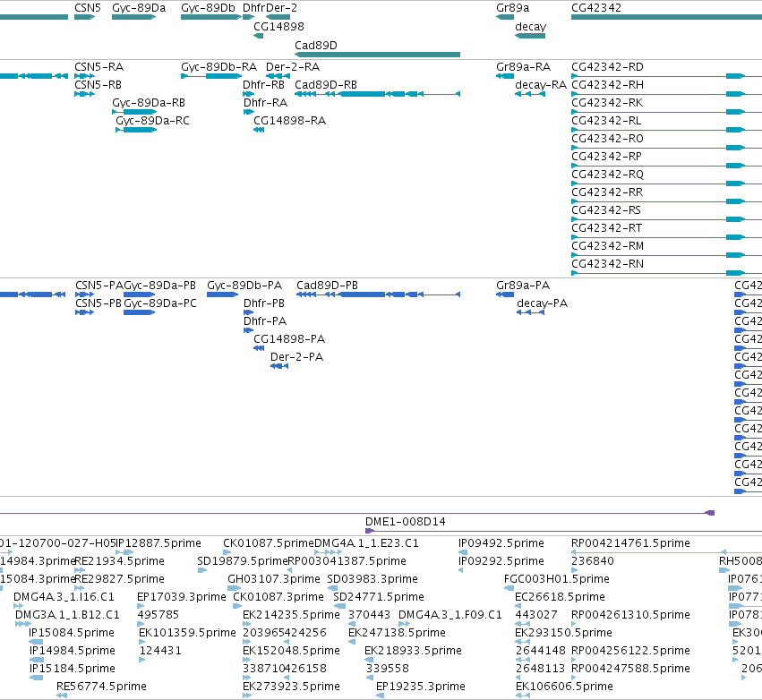Click EST IP12887.5prime
762x700 pixels.
(158, 543)
